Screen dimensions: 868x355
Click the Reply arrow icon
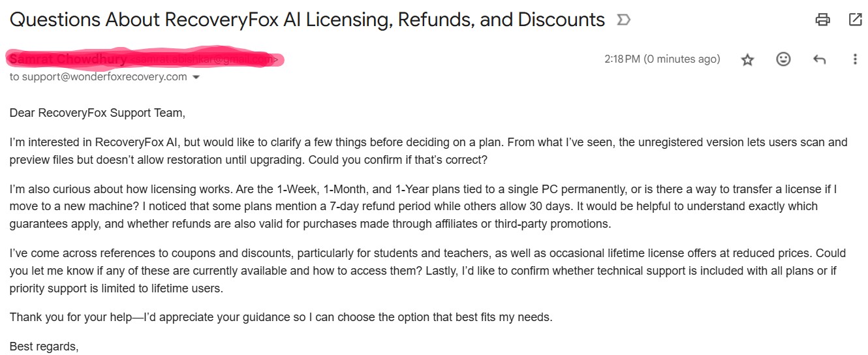[819, 59]
